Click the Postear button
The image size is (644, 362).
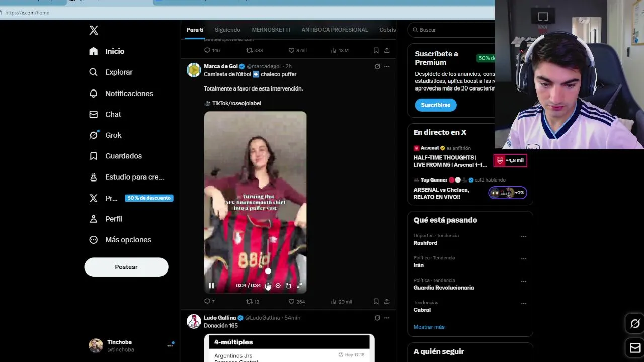click(126, 267)
